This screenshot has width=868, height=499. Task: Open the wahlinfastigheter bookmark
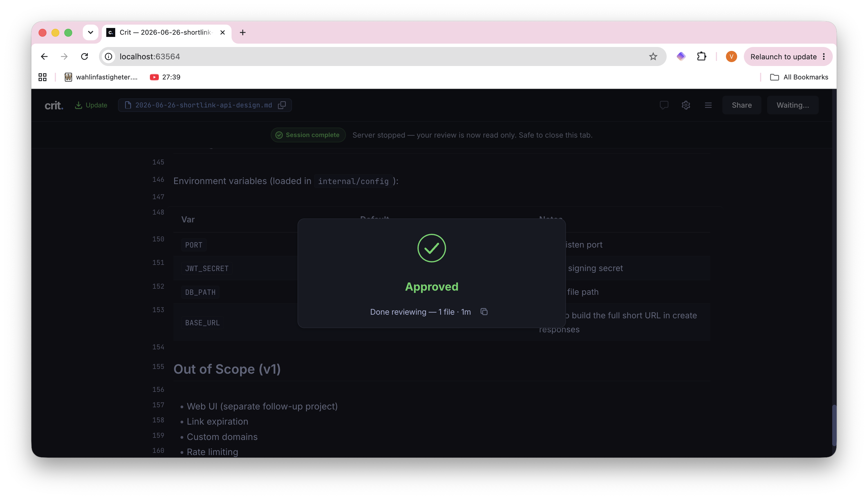pos(101,77)
